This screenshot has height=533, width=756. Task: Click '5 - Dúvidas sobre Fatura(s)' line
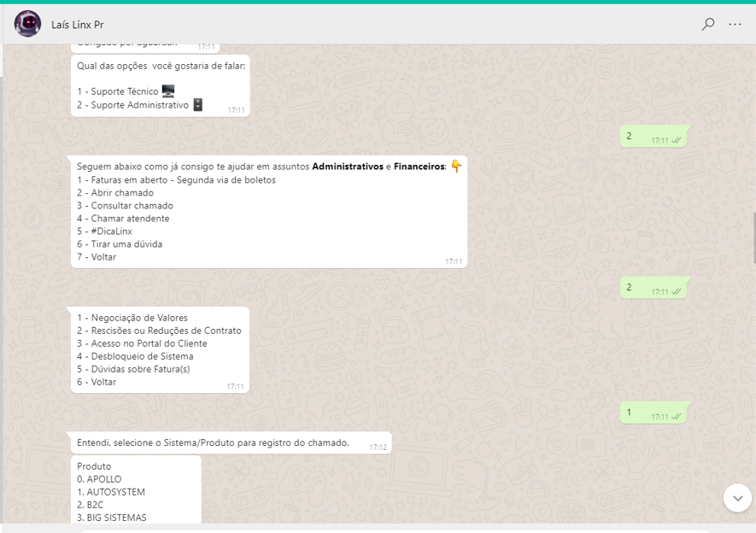133,369
